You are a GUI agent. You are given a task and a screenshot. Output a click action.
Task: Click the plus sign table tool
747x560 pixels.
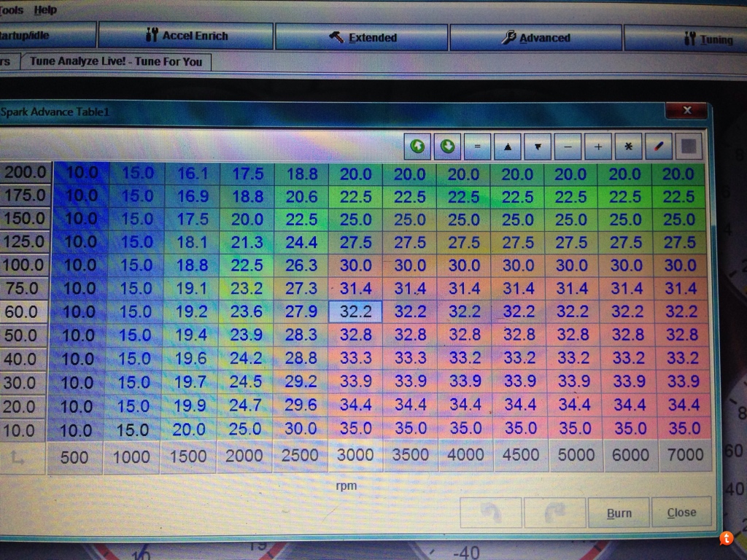[598, 147]
